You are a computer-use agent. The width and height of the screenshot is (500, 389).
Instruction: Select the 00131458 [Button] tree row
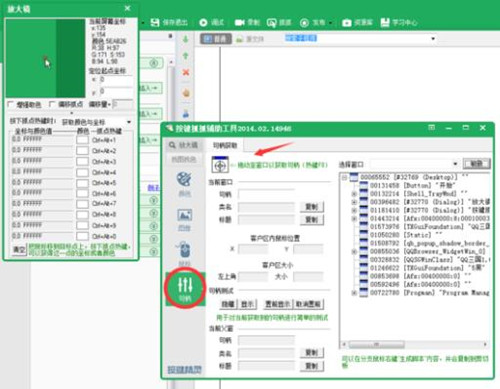tap(413, 185)
